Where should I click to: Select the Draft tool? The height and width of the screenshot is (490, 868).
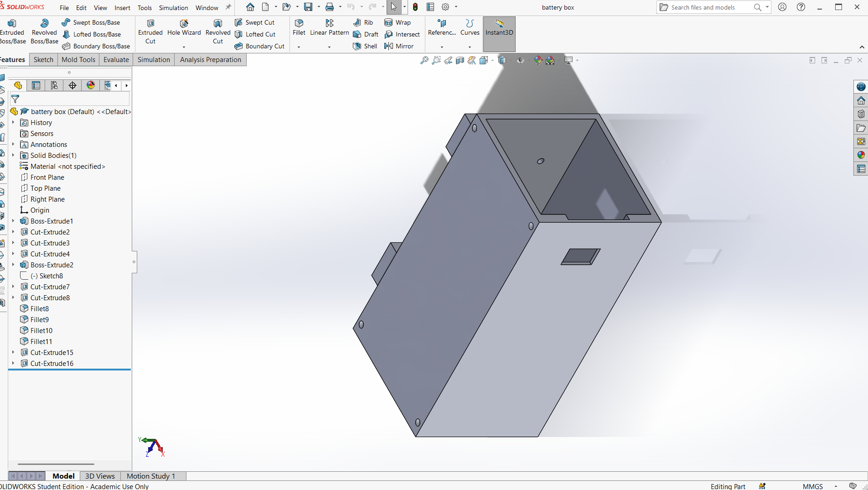(x=366, y=34)
